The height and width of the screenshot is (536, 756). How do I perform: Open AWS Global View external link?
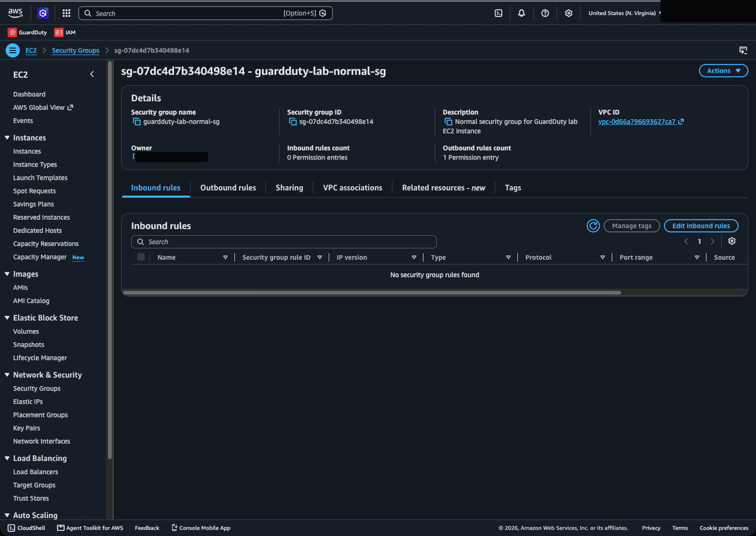tap(43, 107)
